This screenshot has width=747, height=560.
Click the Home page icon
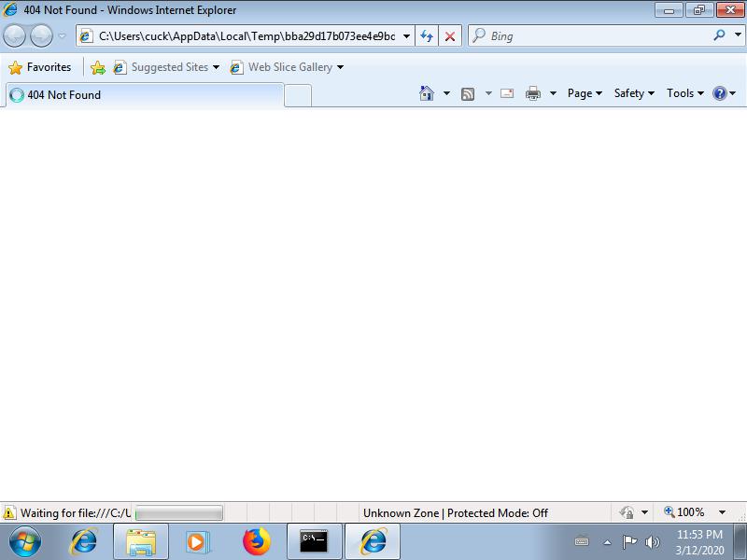427,93
